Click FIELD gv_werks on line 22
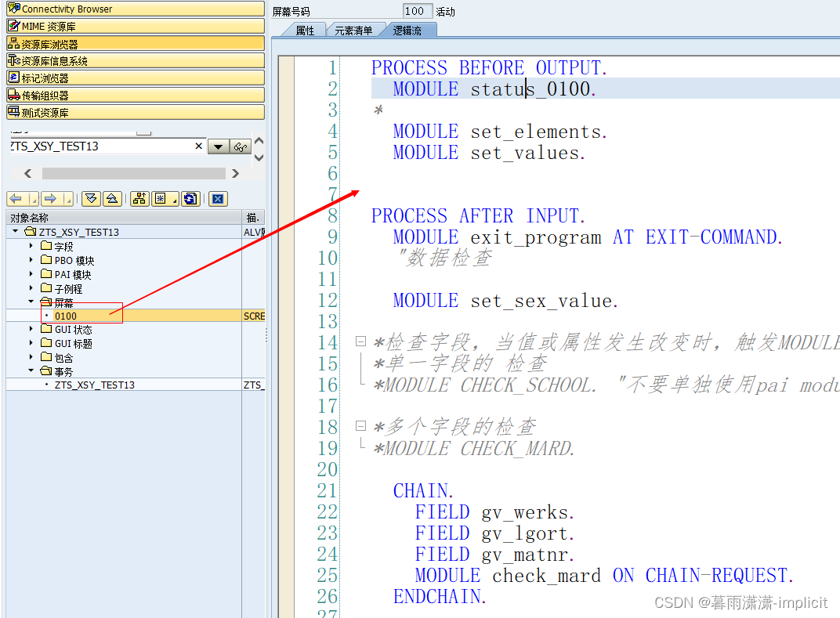 [x=494, y=512]
